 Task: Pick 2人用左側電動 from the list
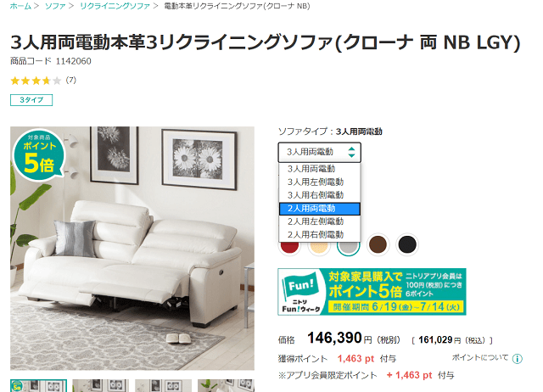(320, 221)
